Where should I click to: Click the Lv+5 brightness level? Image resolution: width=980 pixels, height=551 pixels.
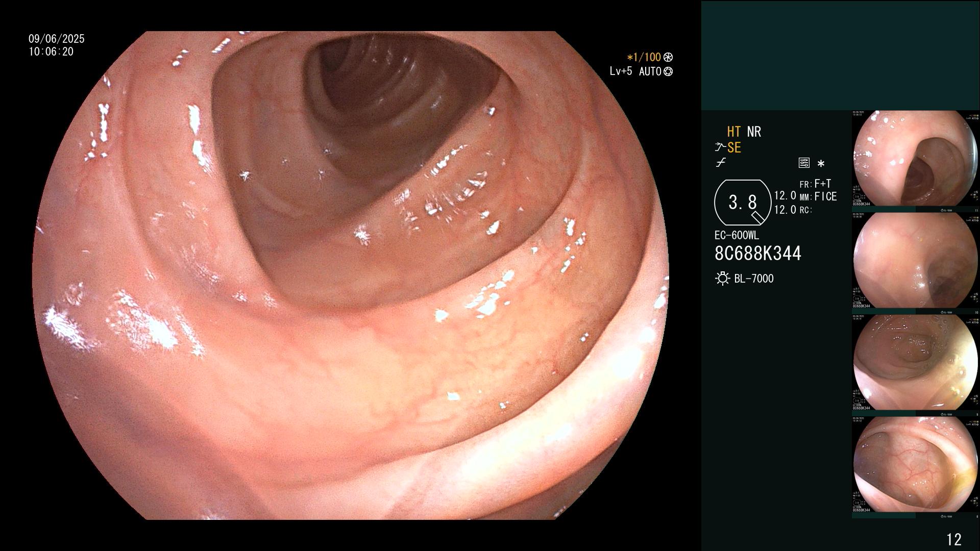(621, 71)
